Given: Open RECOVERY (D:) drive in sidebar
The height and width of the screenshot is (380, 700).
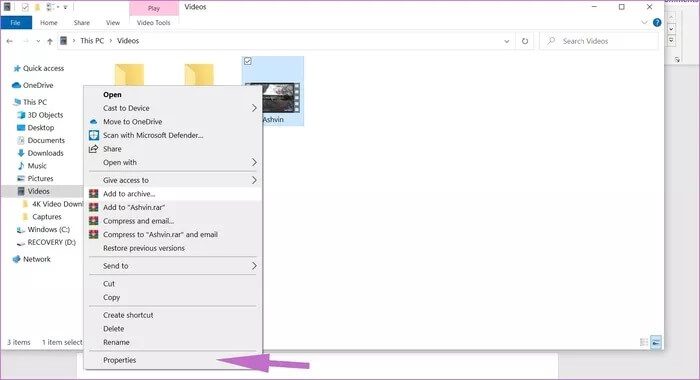Looking at the screenshot, I should pyautogui.click(x=51, y=242).
